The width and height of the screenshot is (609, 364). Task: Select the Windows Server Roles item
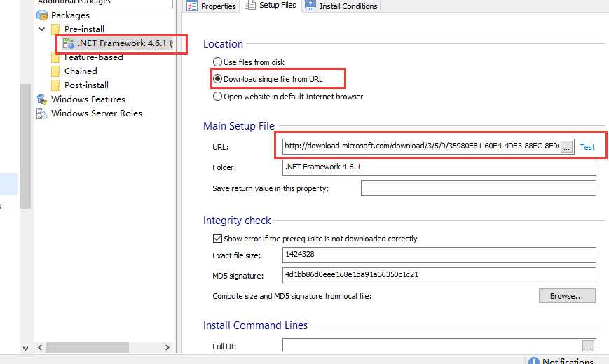(x=97, y=113)
